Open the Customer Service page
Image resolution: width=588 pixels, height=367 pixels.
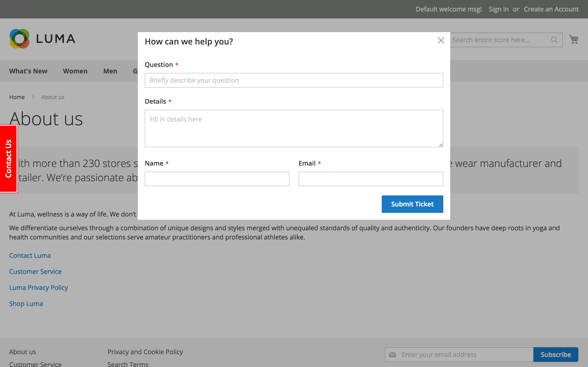pos(35,271)
